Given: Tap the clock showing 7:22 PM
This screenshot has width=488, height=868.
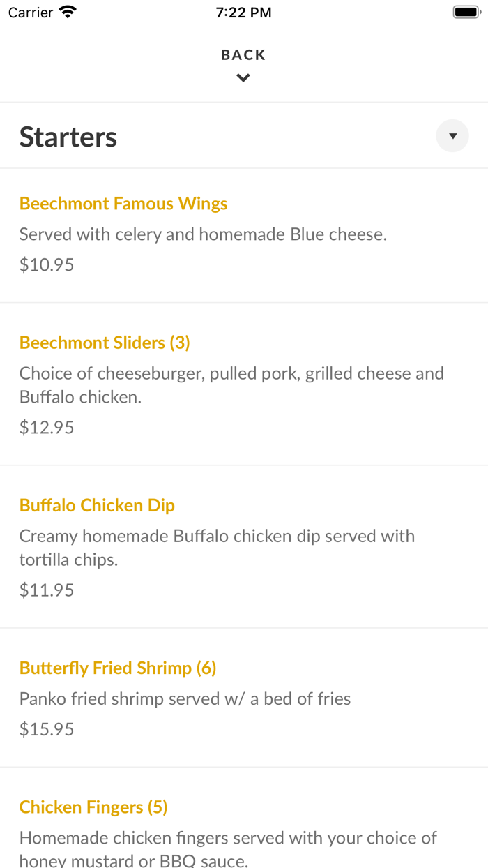Looking at the screenshot, I should (x=243, y=12).
